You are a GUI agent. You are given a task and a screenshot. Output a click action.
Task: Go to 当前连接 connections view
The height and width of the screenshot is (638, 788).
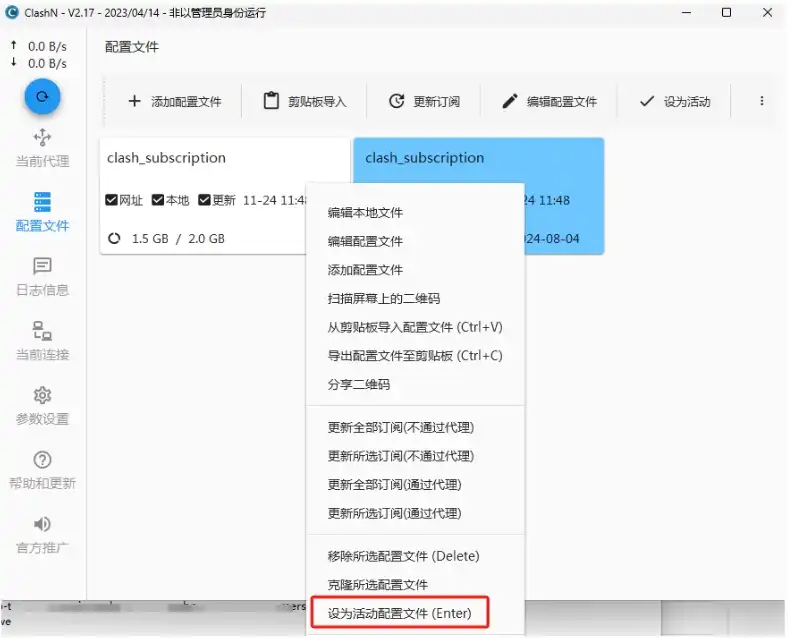tap(42, 340)
